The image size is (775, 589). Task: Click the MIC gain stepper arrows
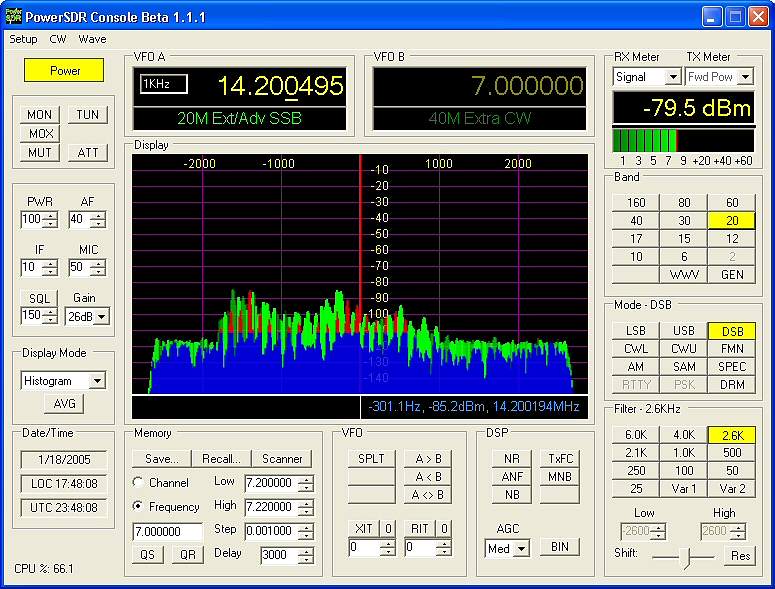click(98, 267)
